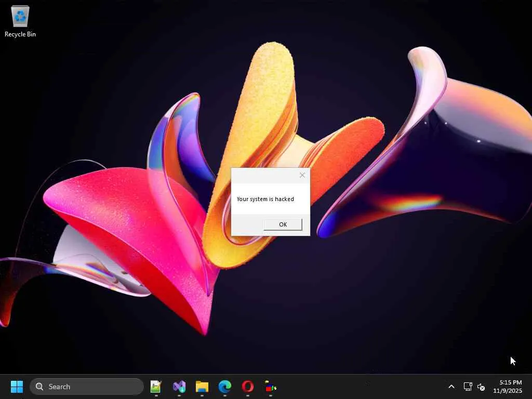This screenshot has height=399, width=532.
Task: Open the clock showing 5:15 PM
Action: click(508, 387)
